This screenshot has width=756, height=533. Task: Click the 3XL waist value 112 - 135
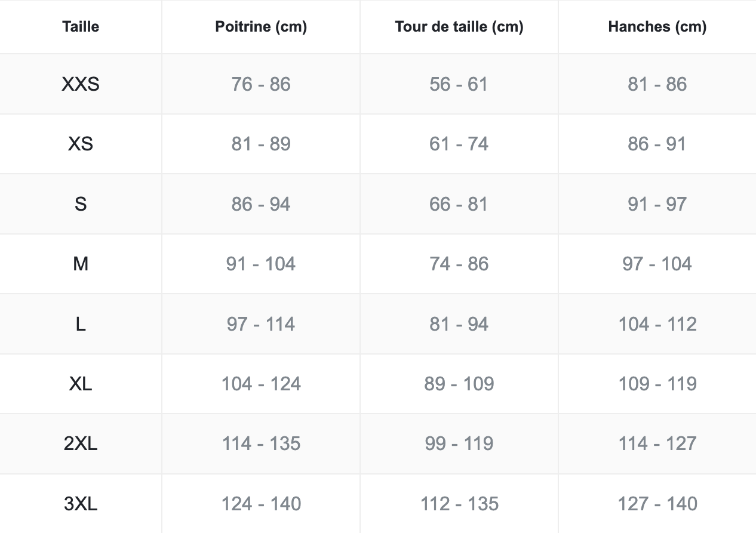[x=459, y=504]
